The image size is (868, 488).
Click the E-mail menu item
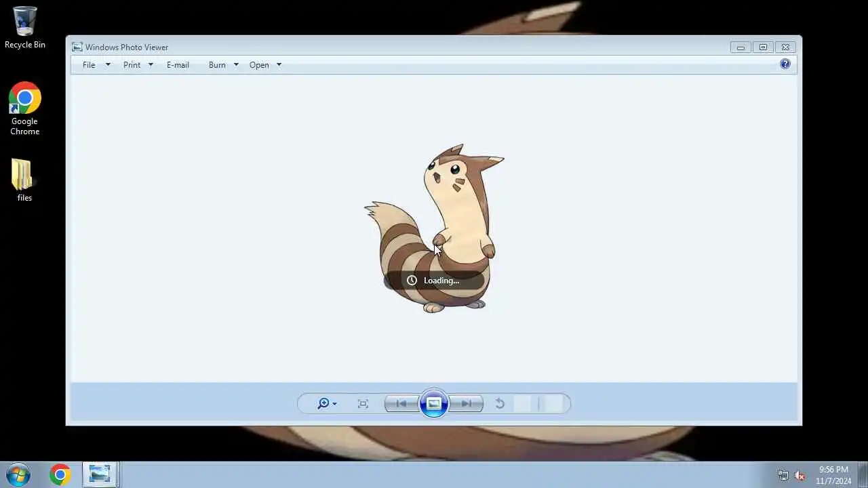(178, 65)
